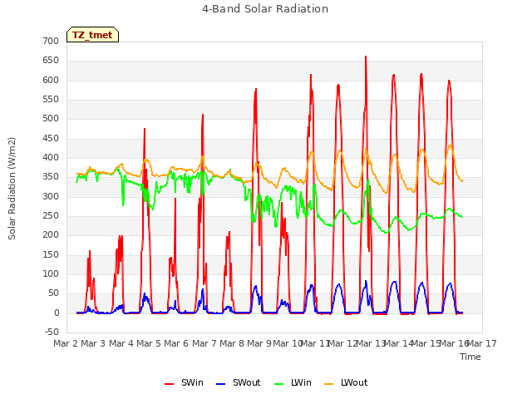Click the 200 y-axis tick label
This screenshot has width=532, height=399.
[51, 235]
